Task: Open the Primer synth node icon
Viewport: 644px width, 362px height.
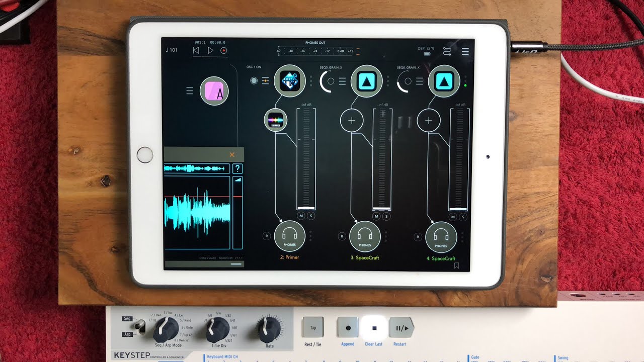Action: 290,81
